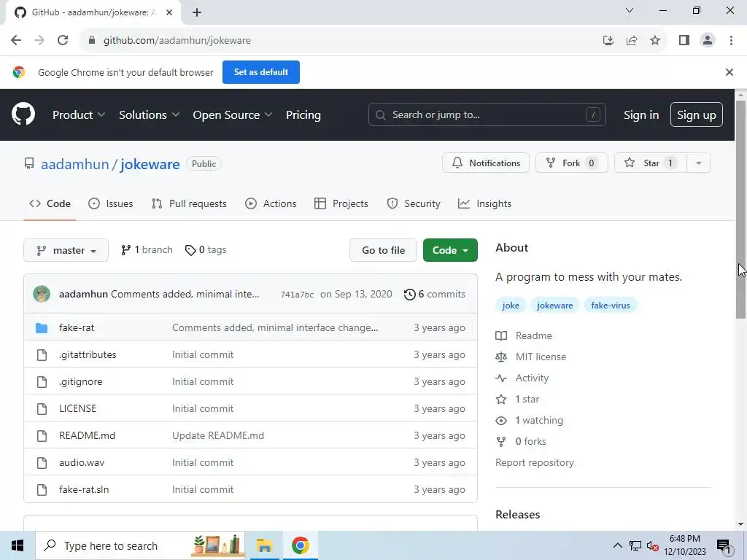This screenshot has width=747, height=560.
Task: Click the Readme book icon
Action: [501, 335]
